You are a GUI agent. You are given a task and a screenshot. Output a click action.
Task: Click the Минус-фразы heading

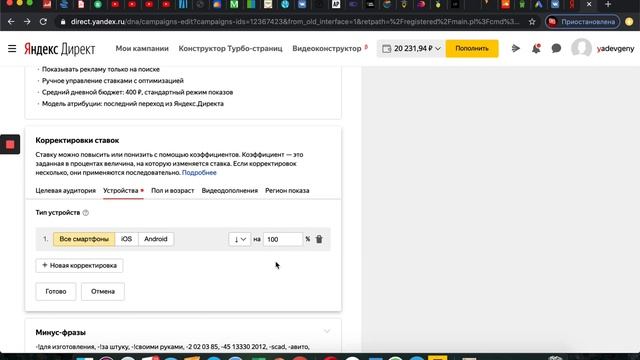coord(60,333)
